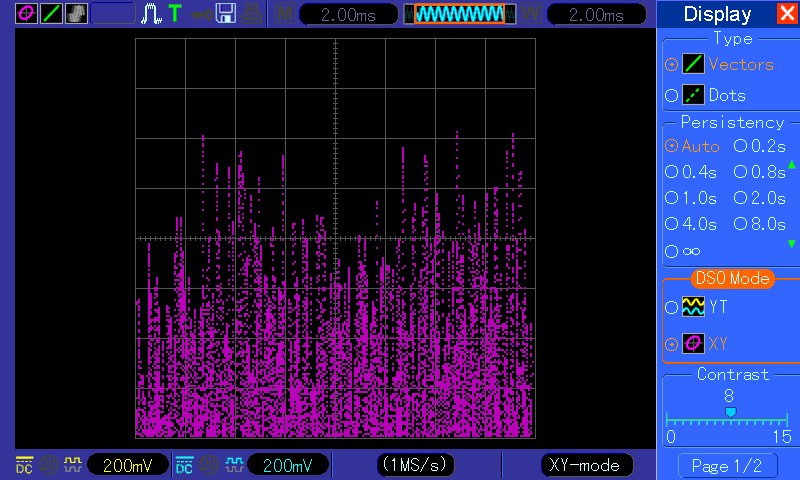Click the yellow channel 1 square wave icon
The width and height of the screenshot is (800, 480).
(x=72, y=464)
